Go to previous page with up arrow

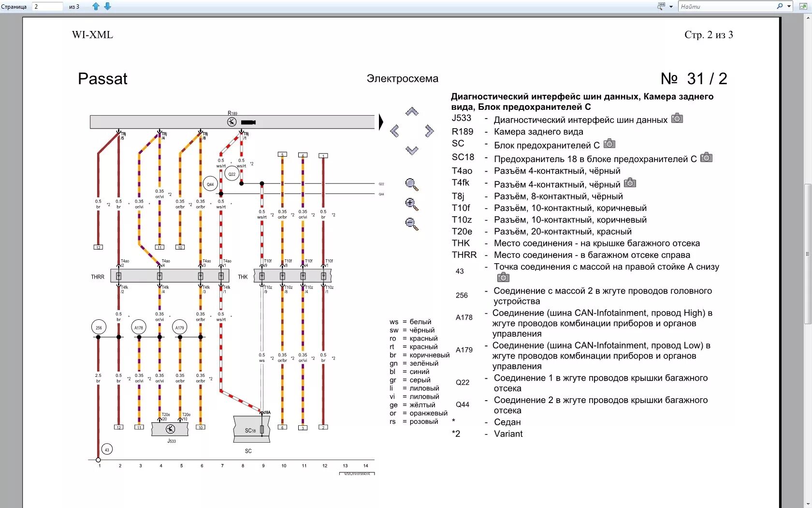pyautogui.click(x=96, y=6)
